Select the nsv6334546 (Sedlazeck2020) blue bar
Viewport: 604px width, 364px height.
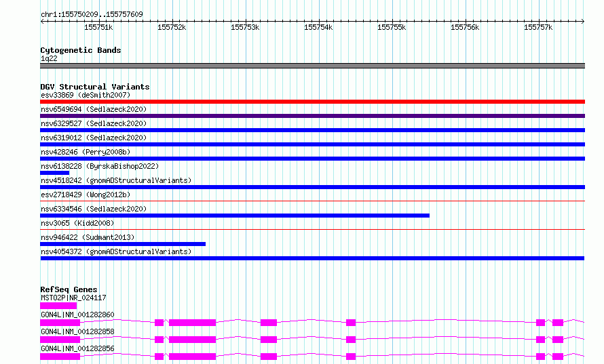click(235, 216)
